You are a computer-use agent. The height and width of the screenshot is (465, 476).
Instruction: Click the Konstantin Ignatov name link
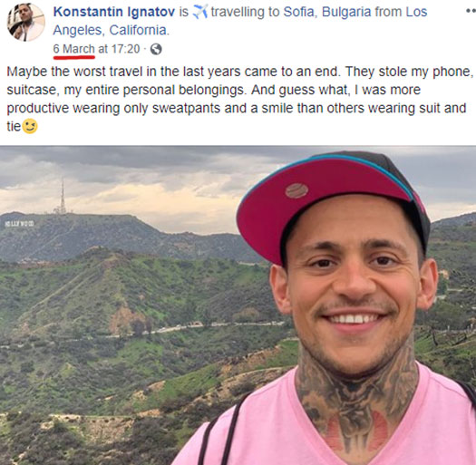(114, 12)
